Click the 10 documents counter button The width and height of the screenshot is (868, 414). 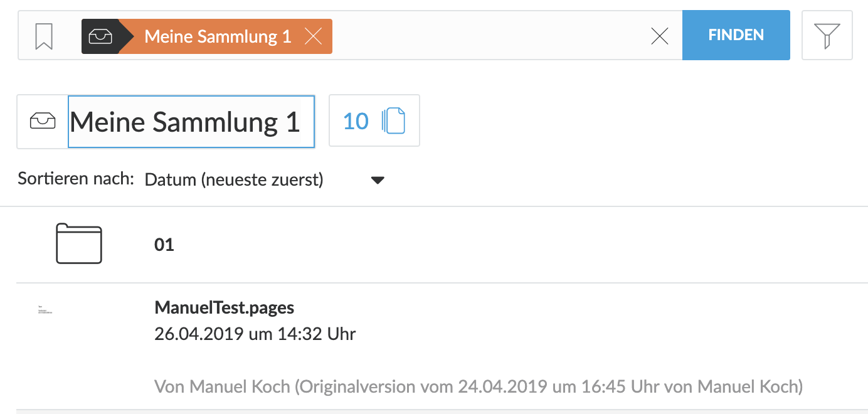[x=374, y=120]
